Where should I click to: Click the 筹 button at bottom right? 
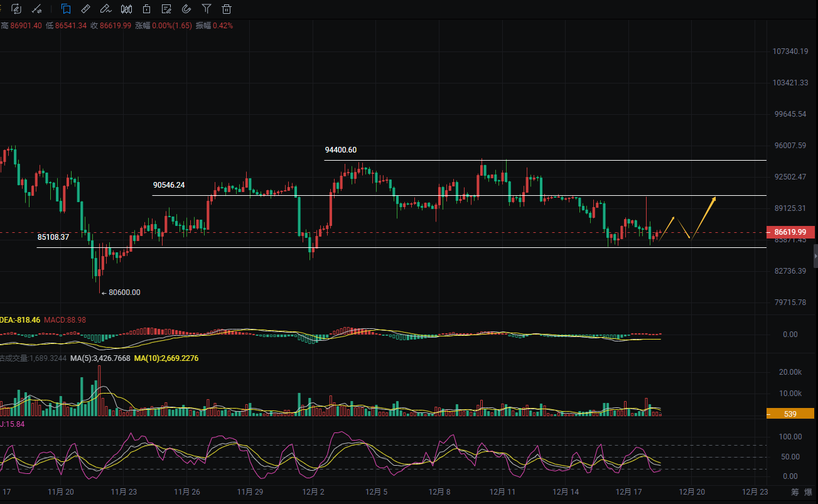pos(795,492)
